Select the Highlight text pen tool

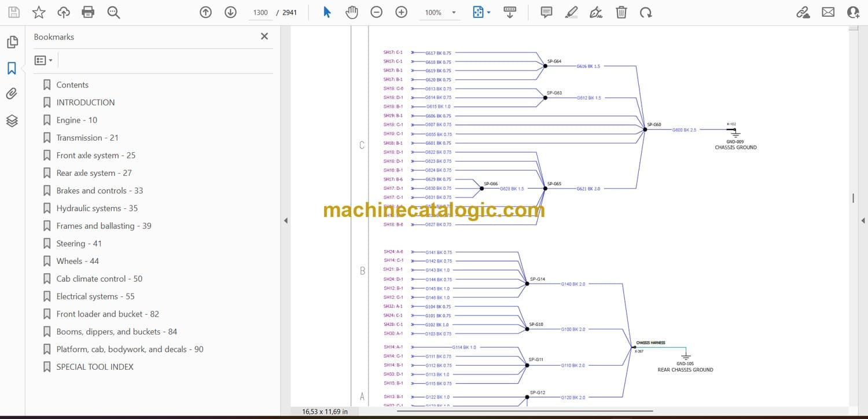pos(571,12)
